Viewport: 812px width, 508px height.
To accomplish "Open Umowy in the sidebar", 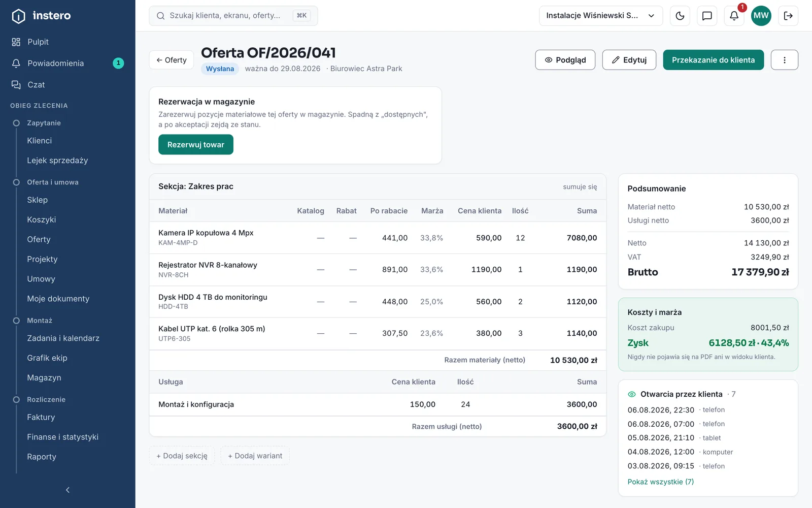I will point(41,279).
